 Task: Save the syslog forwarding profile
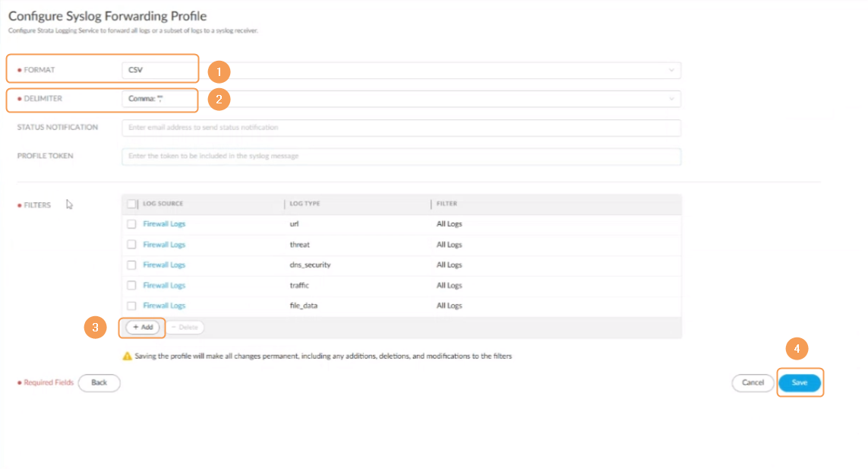[x=800, y=382]
